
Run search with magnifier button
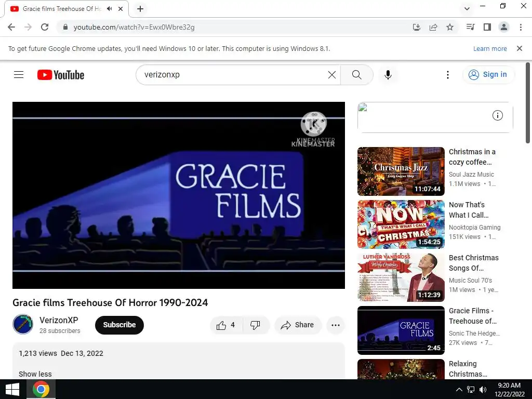click(x=356, y=75)
